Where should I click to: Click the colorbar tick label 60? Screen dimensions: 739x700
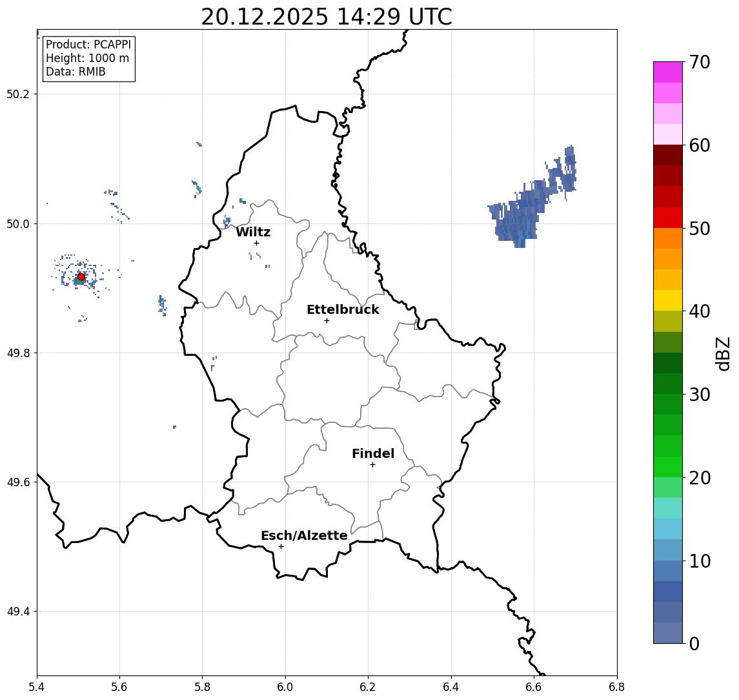coord(700,146)
